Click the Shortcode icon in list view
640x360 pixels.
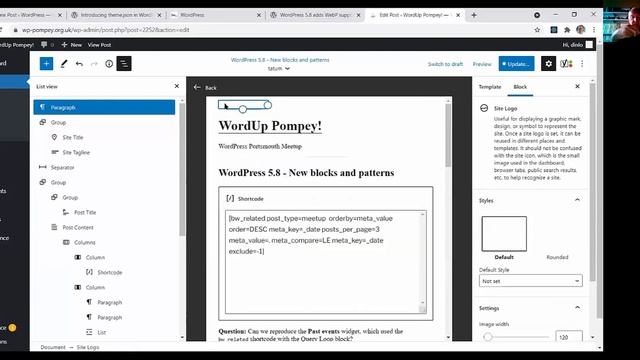(89, 272)
